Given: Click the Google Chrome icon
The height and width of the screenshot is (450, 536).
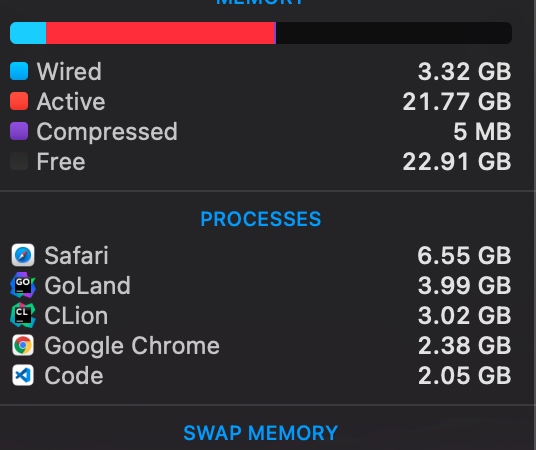Looking at the screenshot, I should [x=23, y=345].
